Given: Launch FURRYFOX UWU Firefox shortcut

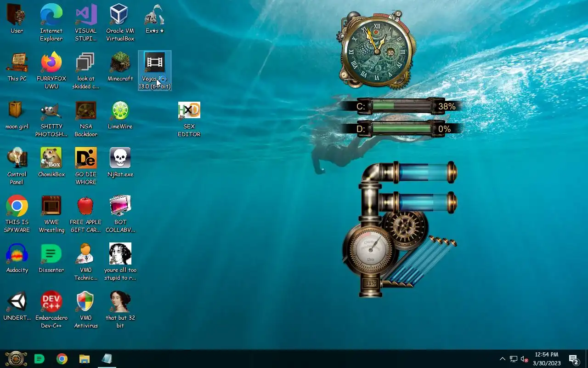Looking at the screenshot, I should pos(51,70).
